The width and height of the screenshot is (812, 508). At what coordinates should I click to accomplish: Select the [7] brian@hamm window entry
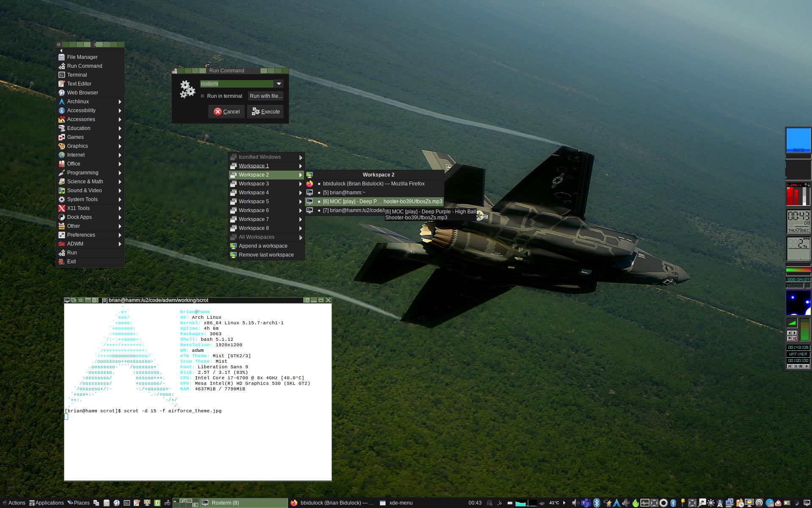click(345, 210)
